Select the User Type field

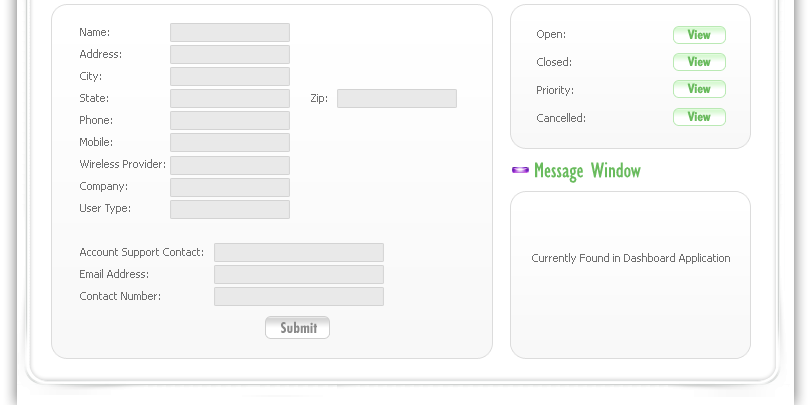click(230, 209)
